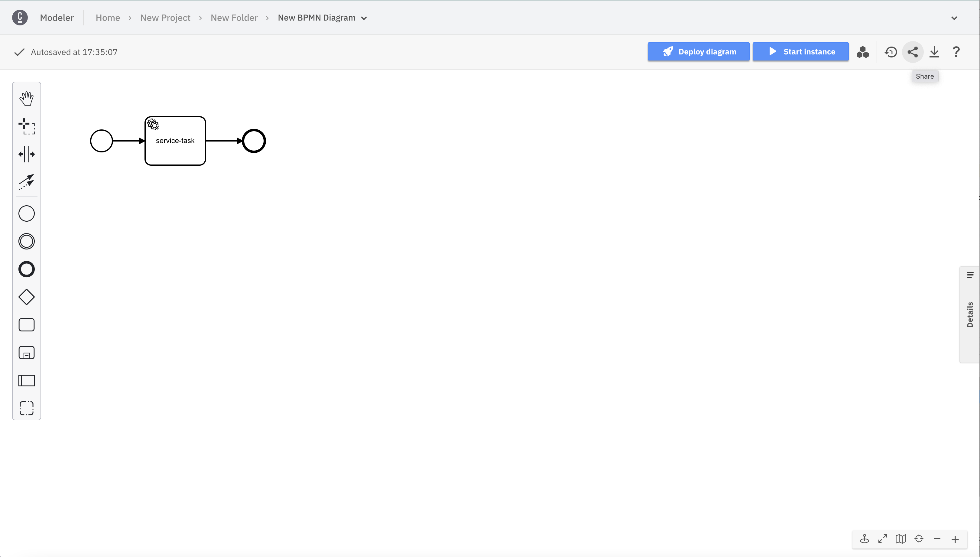Navigate to New Folder breadcrumb
This screenshot has height=557, width=980.
[234, 18]
